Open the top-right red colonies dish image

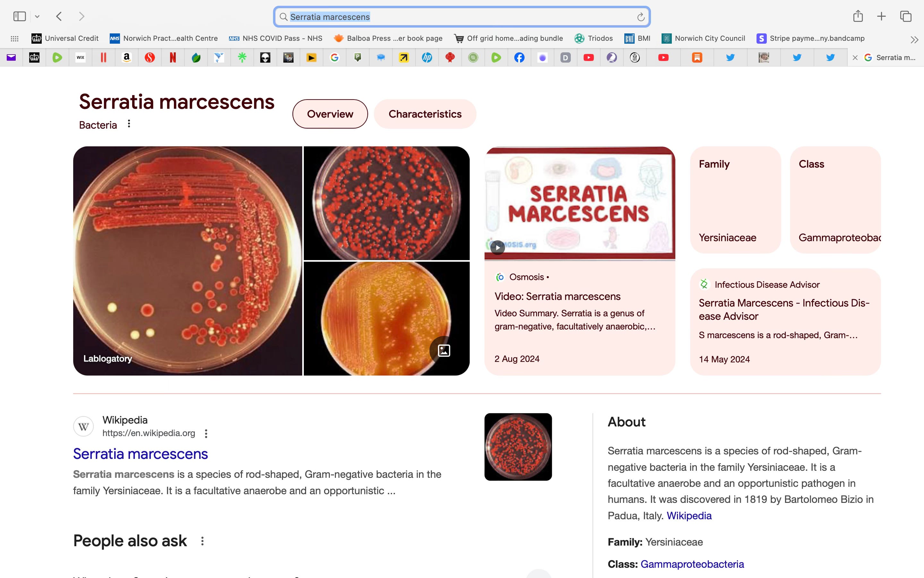[386, 203]
